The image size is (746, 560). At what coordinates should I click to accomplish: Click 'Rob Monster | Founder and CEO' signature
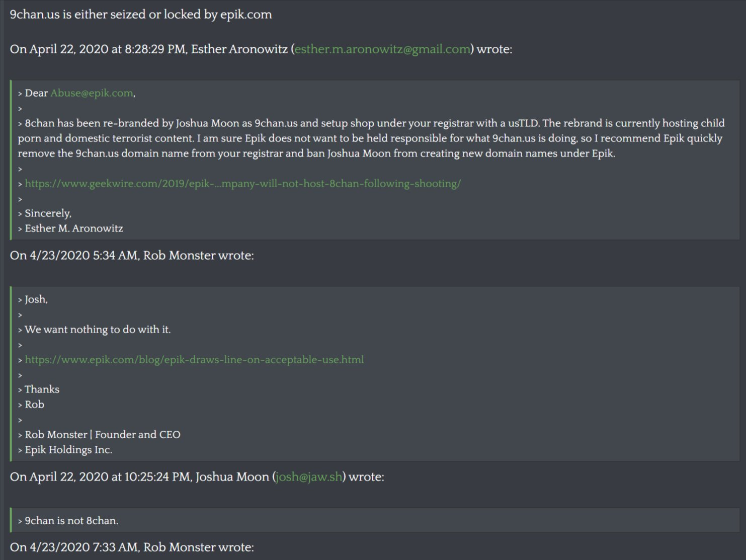(99, 435)
